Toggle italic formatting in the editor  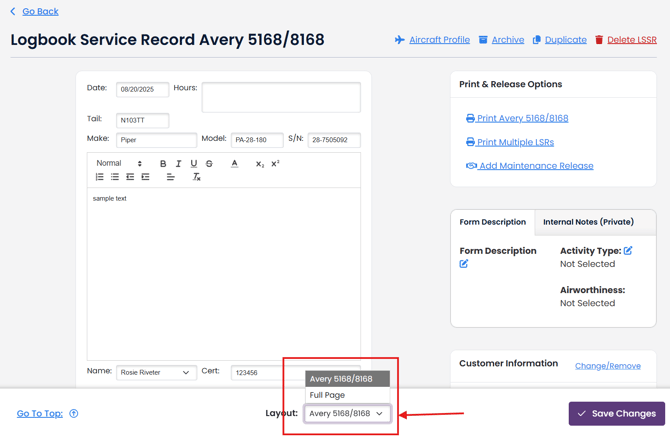(x=178, y=164)
